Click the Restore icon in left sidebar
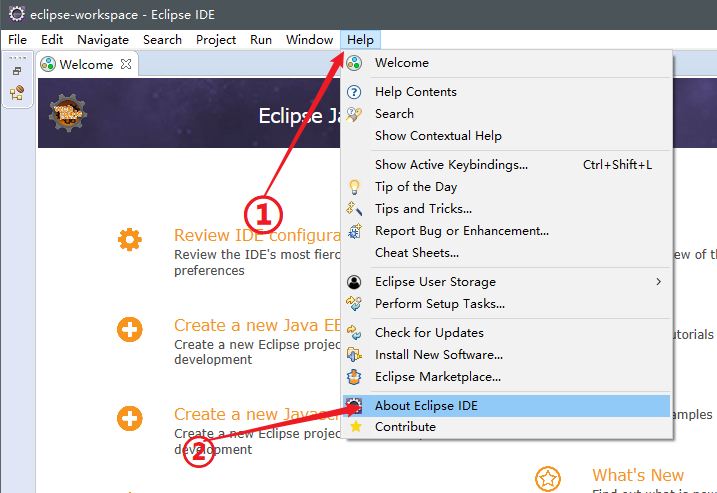Image resolution: width=717 pixels, height=493 pixels. (x=17, y=71)
